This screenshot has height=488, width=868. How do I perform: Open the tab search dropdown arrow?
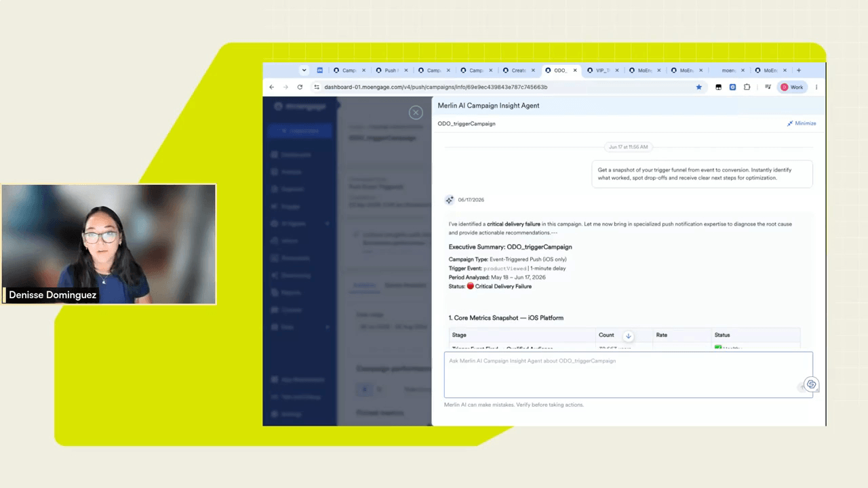click(x=304, y=70)
